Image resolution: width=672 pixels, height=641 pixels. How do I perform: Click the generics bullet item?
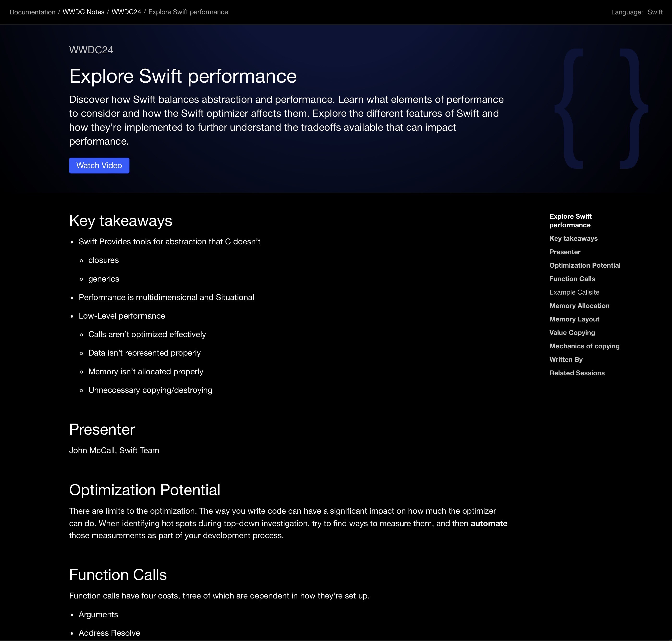(104, 279)
